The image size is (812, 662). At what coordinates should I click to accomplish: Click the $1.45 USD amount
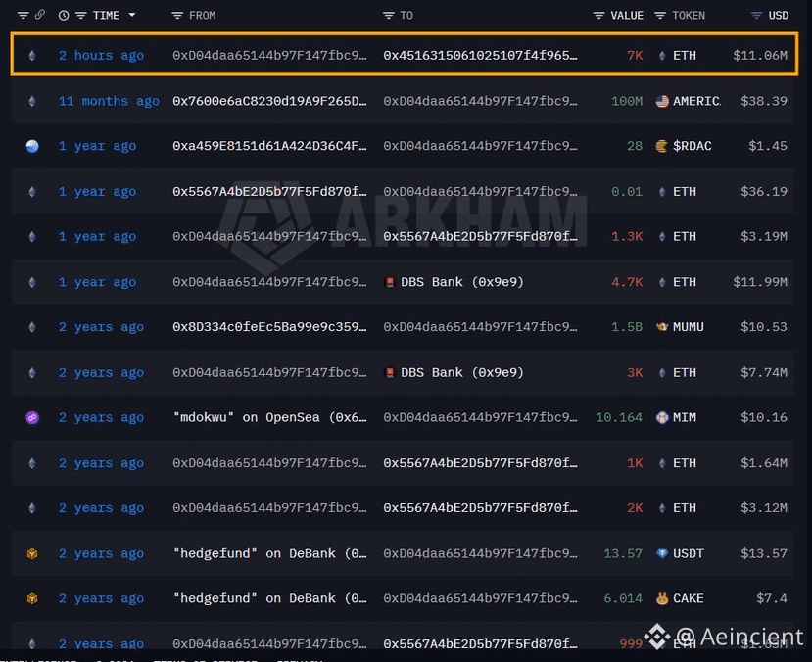coord(768,146)
